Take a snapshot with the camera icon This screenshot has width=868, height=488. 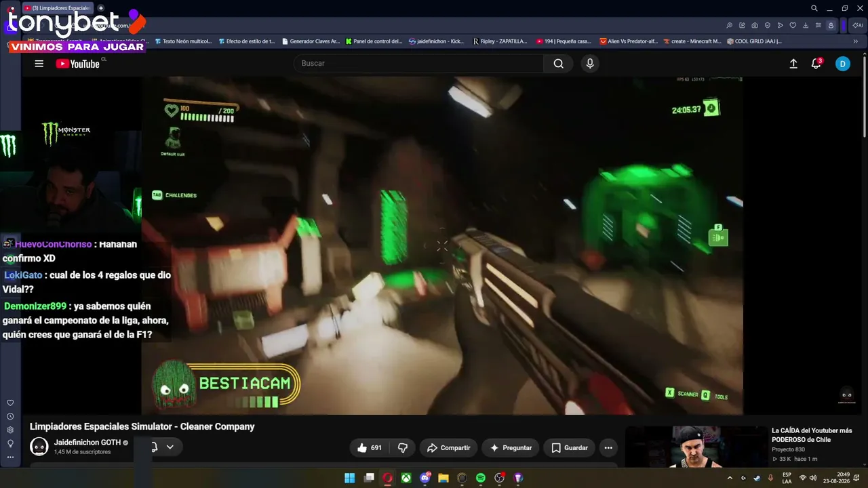755,26
